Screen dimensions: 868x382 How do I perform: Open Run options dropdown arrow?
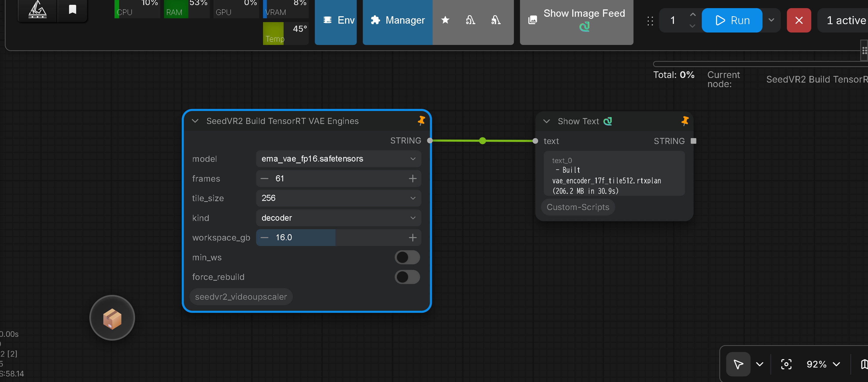coord(771,20)
